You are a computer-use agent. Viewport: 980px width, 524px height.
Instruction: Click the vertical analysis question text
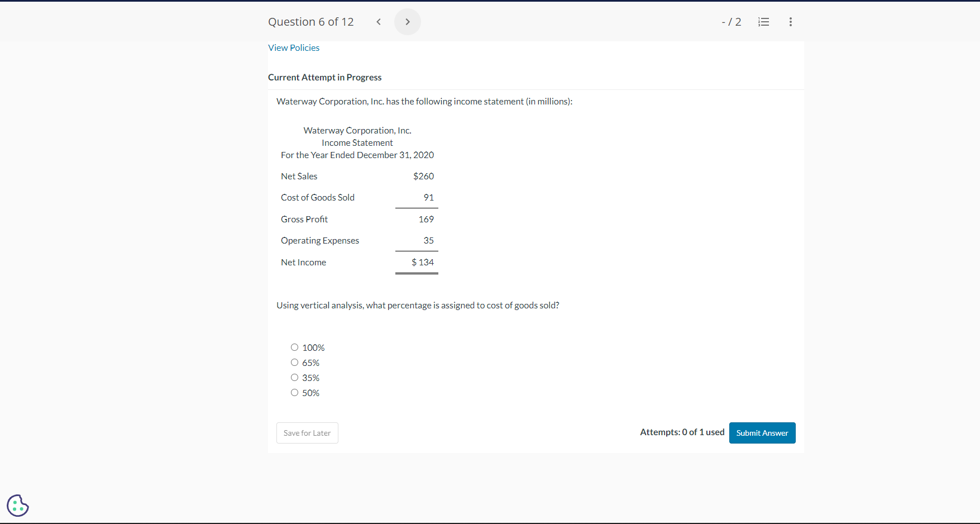418,305
